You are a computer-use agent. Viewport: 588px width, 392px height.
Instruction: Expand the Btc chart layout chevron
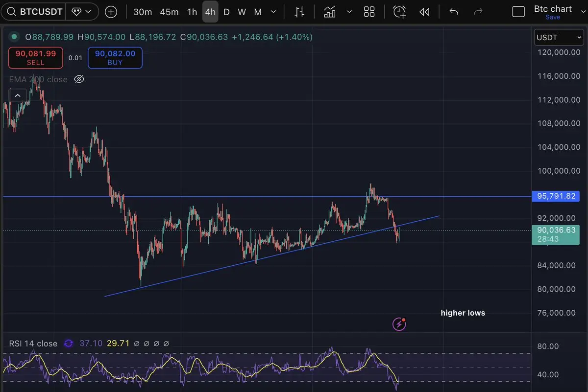(582, 12)
